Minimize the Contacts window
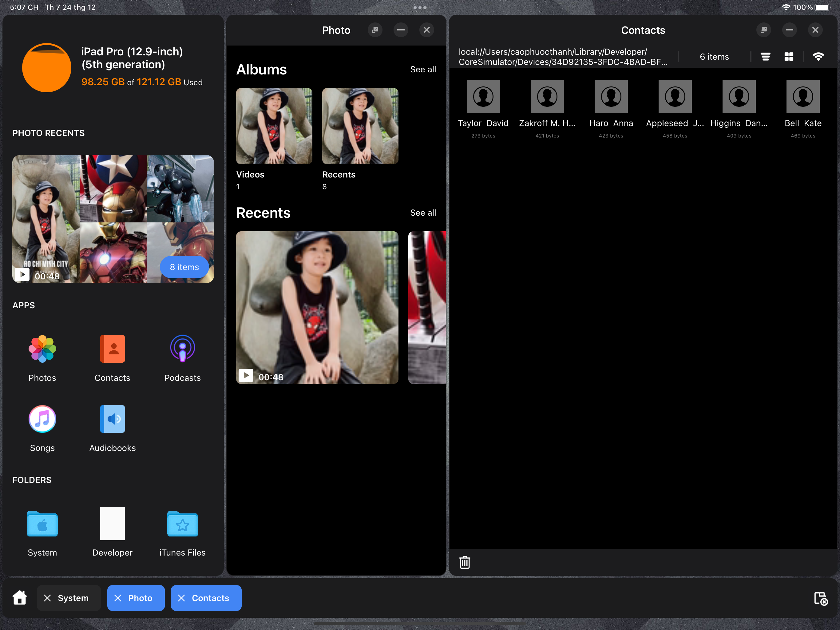Viewport: 840px width, 630px height. click(790, 30)
